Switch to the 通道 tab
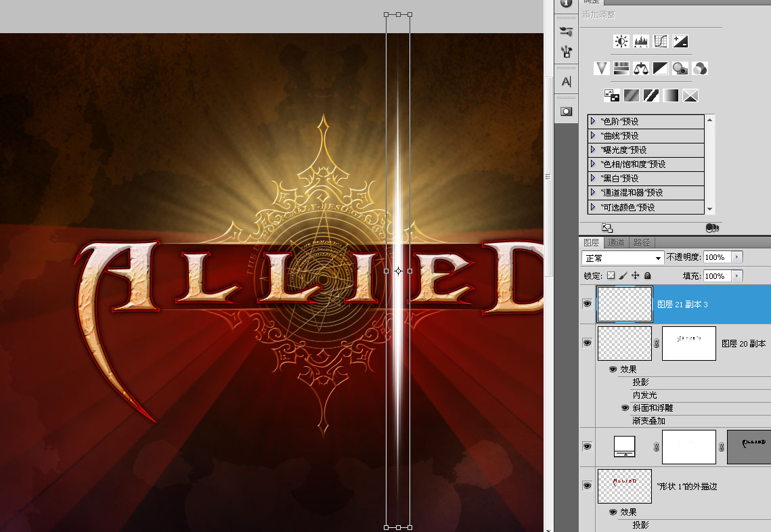Image resolution: width=771 pixels, height=532 pixels. pyautogui.click(x=615, y=242)
